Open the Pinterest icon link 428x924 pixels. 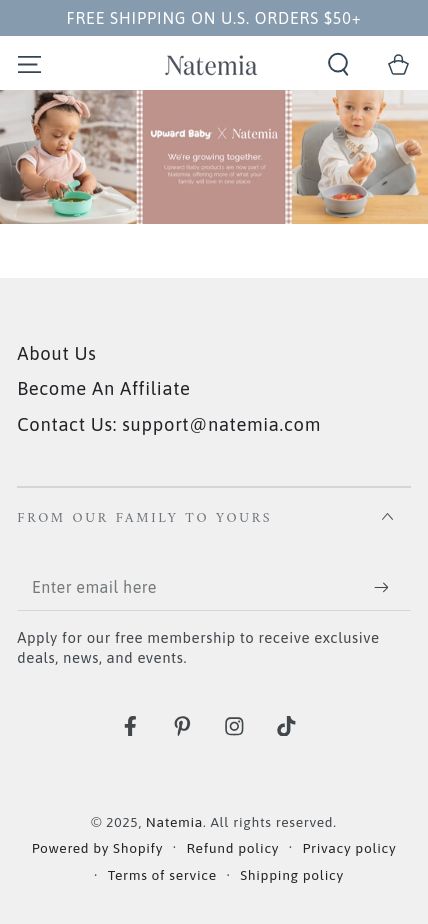[182, 726]
